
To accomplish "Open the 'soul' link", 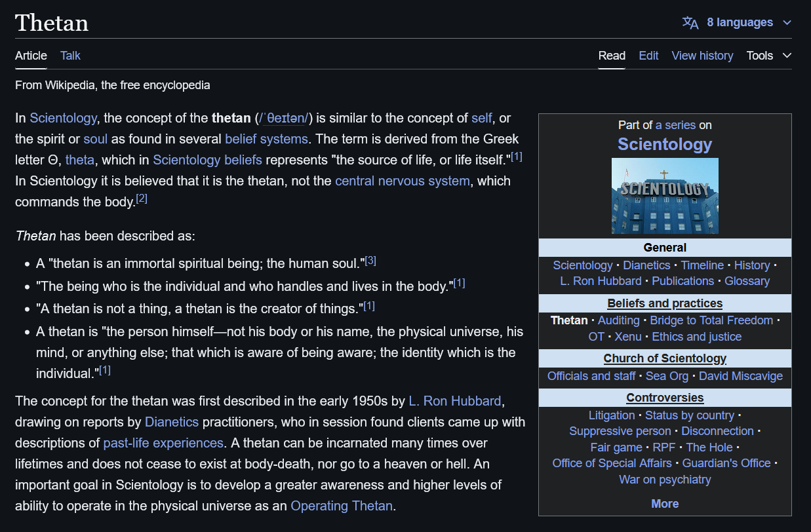I will tap(95, 139).
